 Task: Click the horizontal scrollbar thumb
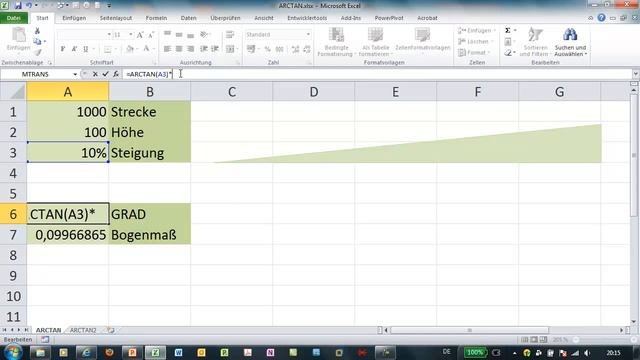tap(469, 330)
